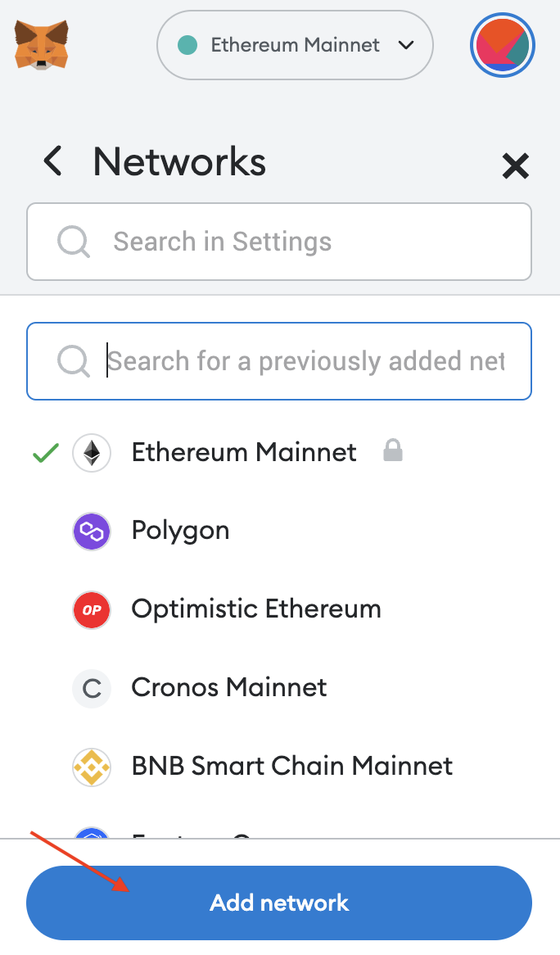Click the green checkmark for Ethereum Mainnet
The width and height of the screenshot is (560, 955).
coord(45,453)
